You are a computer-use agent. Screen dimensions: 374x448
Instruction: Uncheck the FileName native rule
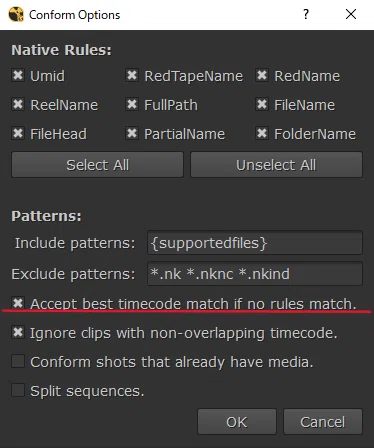coord(262,104)
